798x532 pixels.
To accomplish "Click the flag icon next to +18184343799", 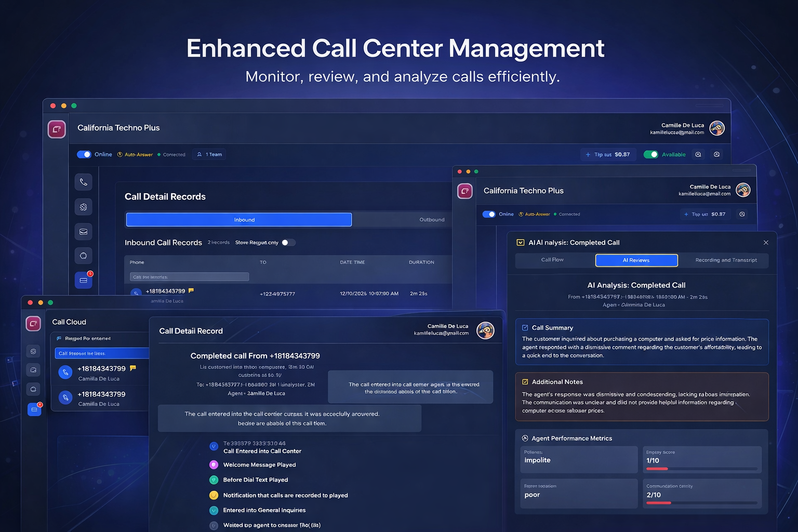I will click(x=191, y=291).
